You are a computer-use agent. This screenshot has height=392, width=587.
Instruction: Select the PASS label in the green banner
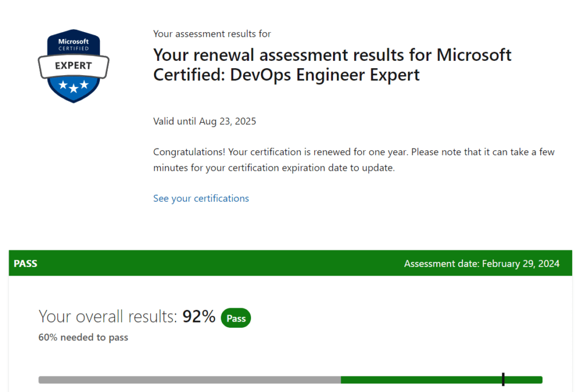pyautogui.click(x=25, y=263)
